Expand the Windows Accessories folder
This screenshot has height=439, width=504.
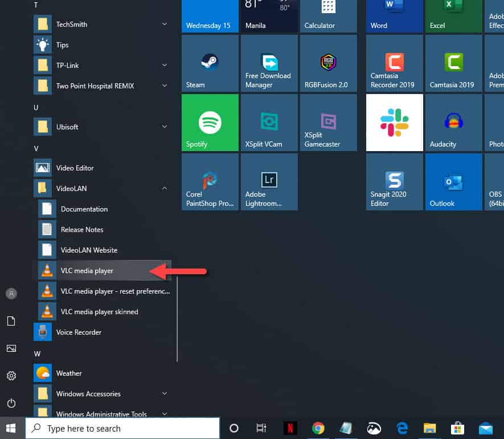[x=101, y=394]
